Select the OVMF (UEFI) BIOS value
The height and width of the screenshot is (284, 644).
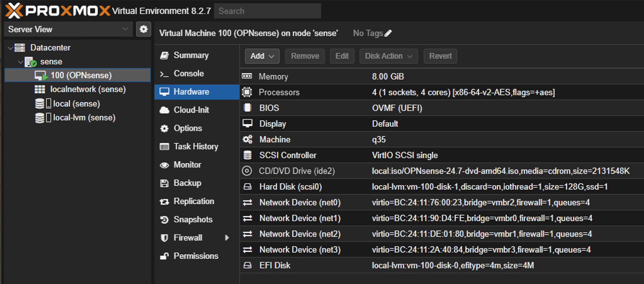point(397,108)
